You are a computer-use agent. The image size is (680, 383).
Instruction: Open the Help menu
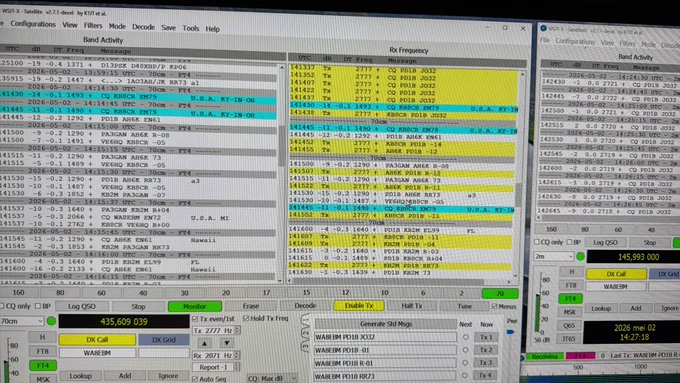(212, 29)
